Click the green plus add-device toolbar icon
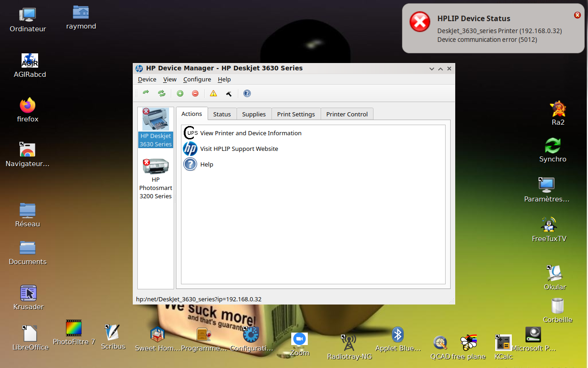This screenshot has width=588, height=368. pos(180,93)
